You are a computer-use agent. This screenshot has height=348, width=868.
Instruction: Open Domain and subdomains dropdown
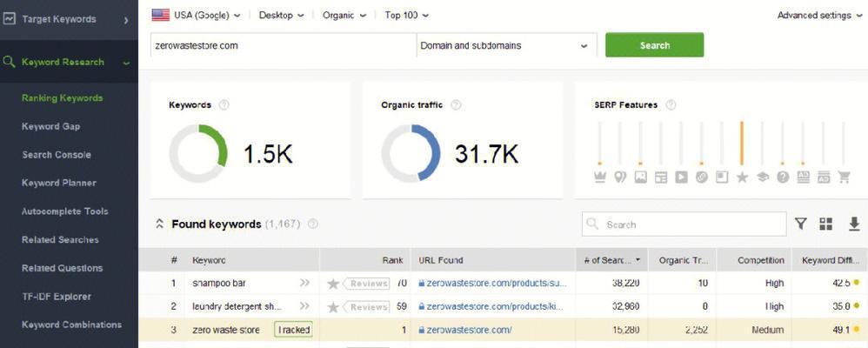point(506,45)
